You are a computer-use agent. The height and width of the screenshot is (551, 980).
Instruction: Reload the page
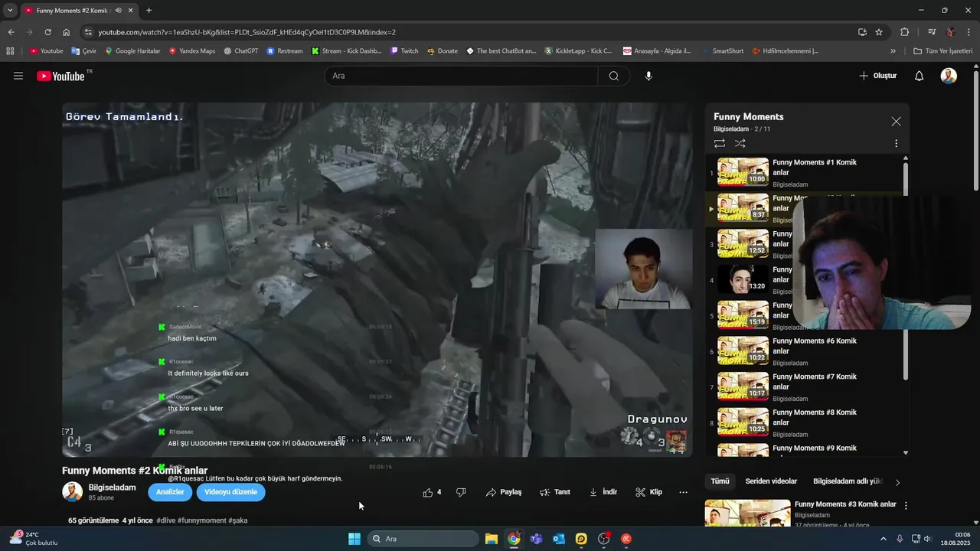(47, 32)
